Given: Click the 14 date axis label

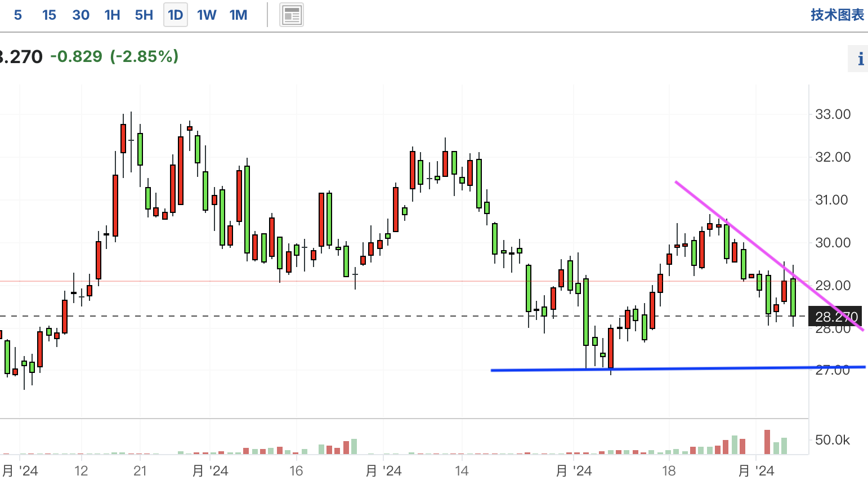Looking at the screenshot, I should pos(462,471).
